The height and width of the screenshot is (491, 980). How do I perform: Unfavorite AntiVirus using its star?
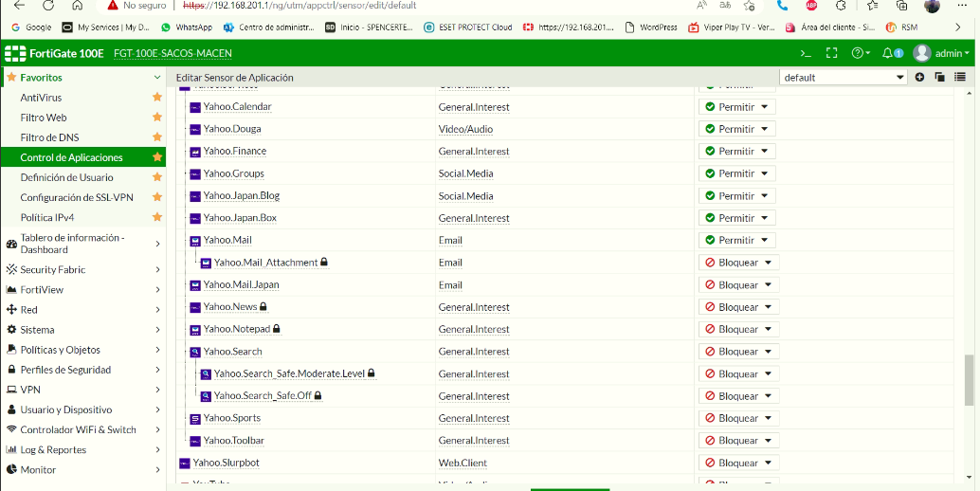point(157,98)
